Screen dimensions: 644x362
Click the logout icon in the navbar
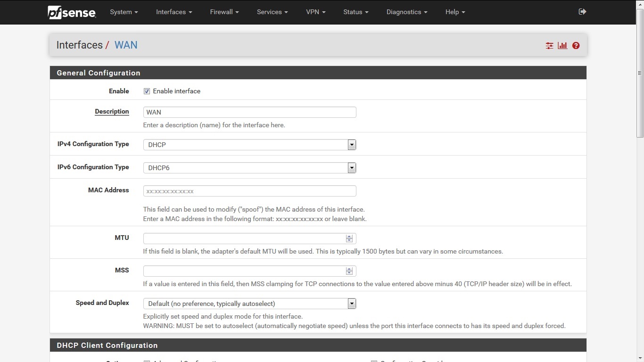[582, 11]
